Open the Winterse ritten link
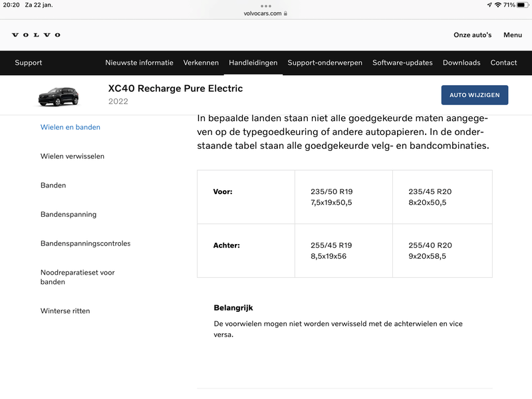 65,311
